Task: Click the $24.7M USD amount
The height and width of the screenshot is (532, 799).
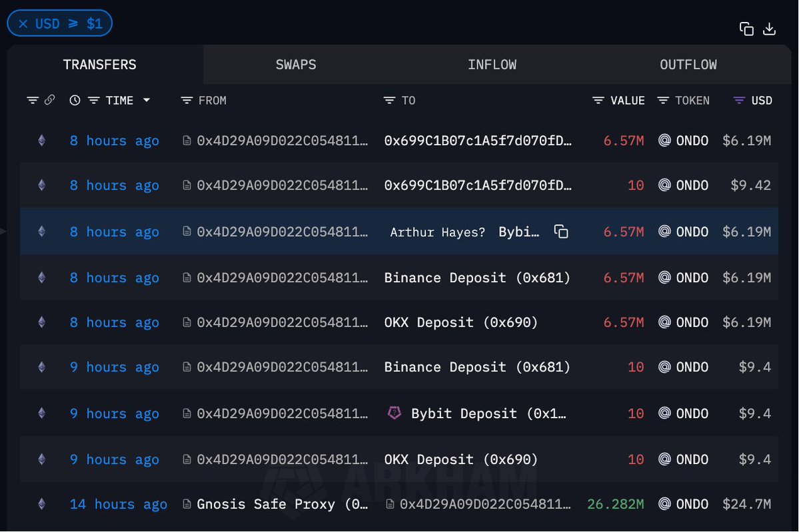Action: (x=746, y=504)
